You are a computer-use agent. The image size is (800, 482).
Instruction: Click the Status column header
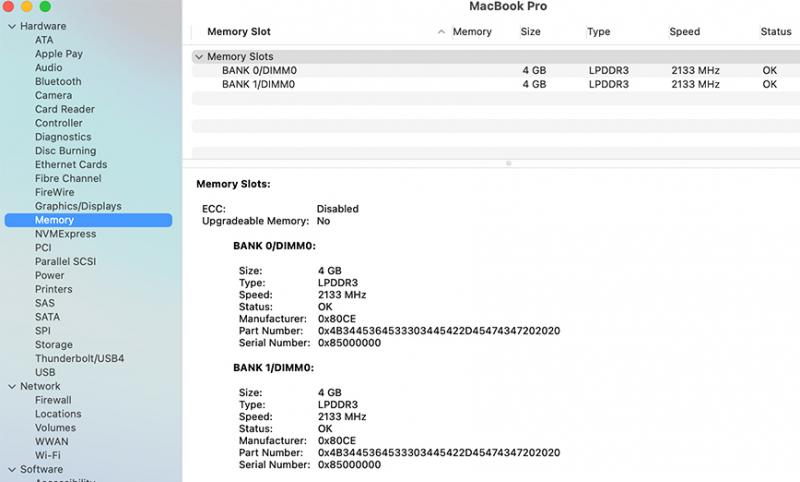[775, 32]
